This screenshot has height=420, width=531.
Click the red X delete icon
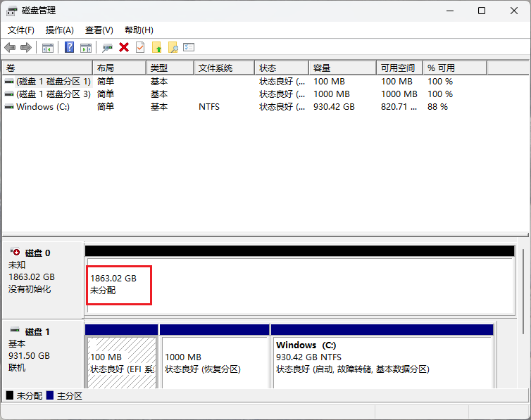124,47
